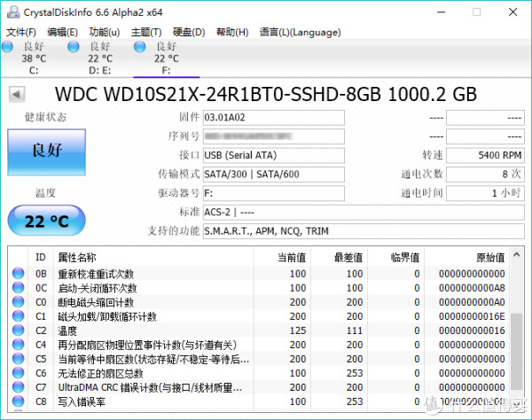The width and height of the screenshot is (532, 420).
Task: Click status orb of attribute C5
Action: (18, 359)
